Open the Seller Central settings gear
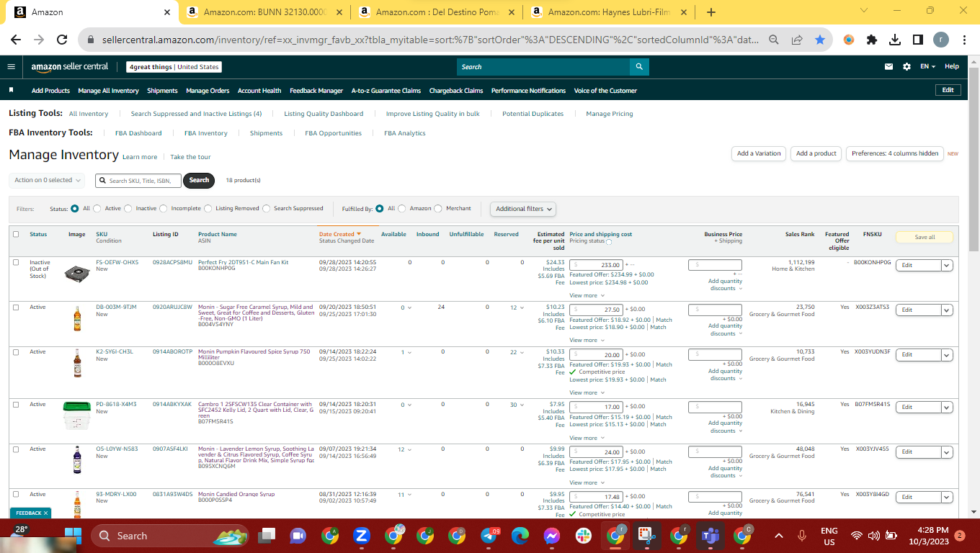The height and width of the screenshot is (553, 980). click(906, 67)
